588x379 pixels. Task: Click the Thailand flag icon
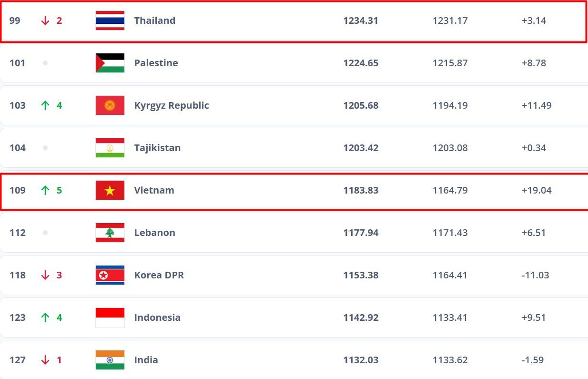(x=110, y=20)
